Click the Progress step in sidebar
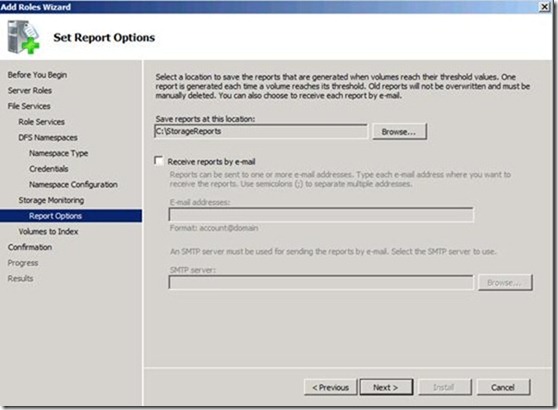558x410 pixels. [x=23, y=263]
